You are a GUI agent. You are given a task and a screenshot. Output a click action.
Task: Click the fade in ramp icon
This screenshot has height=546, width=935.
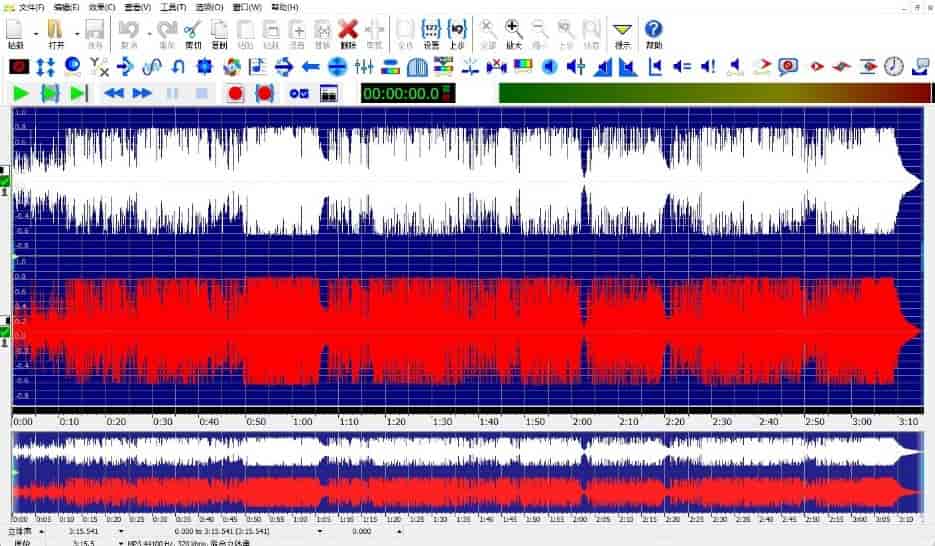[x=602, y=67]
